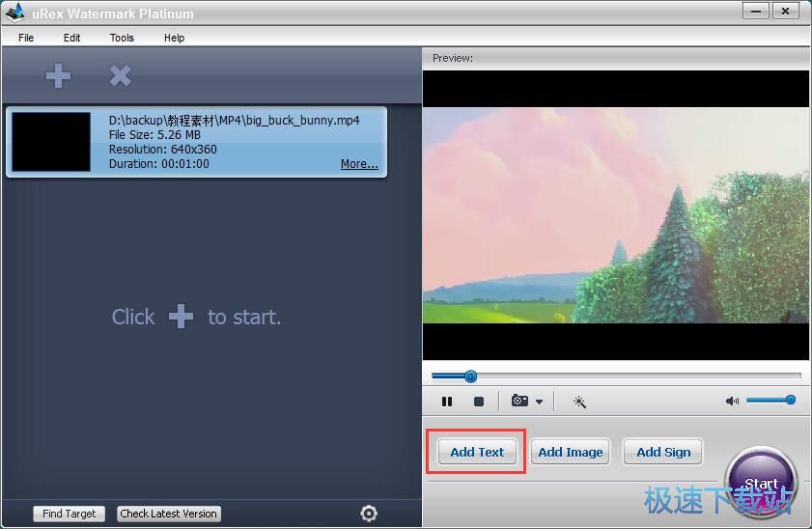Click the purple Start button
Viewport: 812px width, 529px height.
click(x=761, y=483)
